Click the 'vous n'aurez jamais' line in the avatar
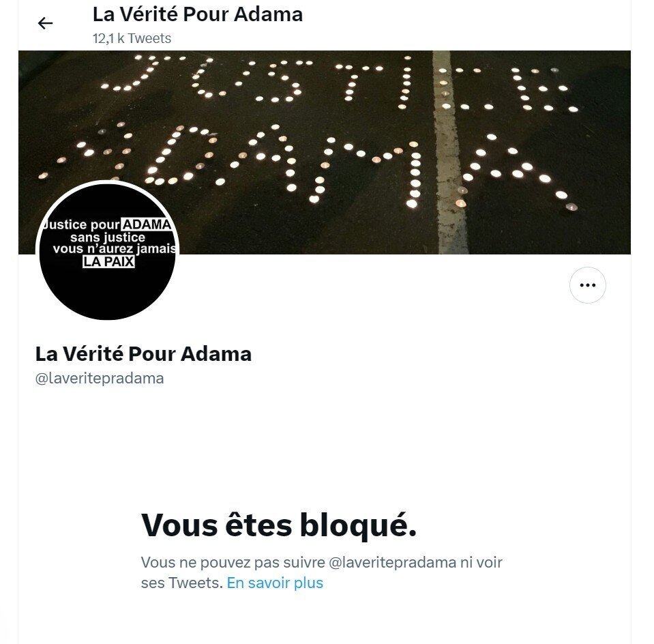 click(x=115, y=249)
